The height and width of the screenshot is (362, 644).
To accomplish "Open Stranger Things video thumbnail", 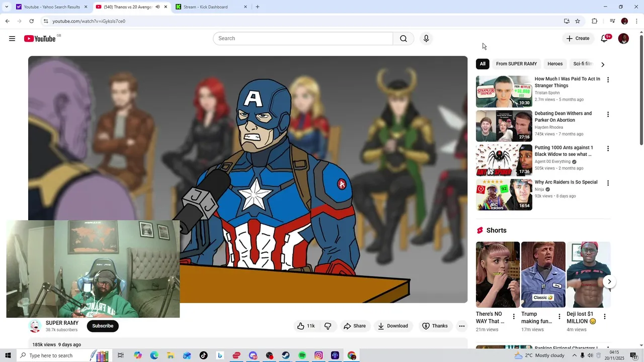I will (x=504, y=92).
